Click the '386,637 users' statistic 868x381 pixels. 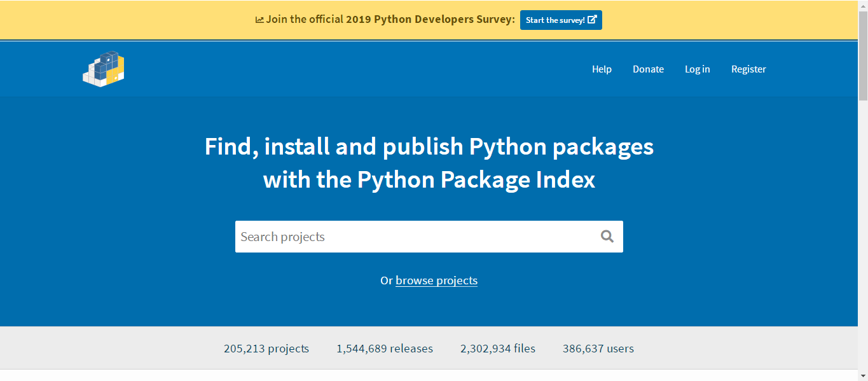pos(598,349)
